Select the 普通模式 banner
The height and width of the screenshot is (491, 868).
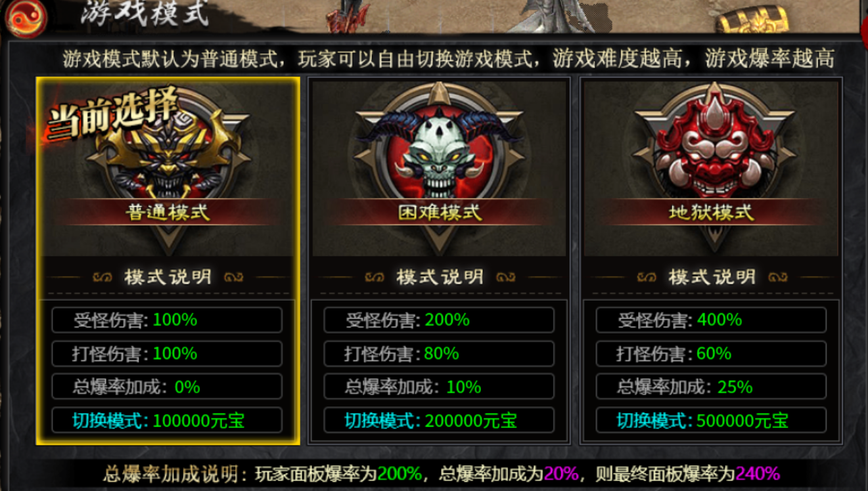coord(168,212)
